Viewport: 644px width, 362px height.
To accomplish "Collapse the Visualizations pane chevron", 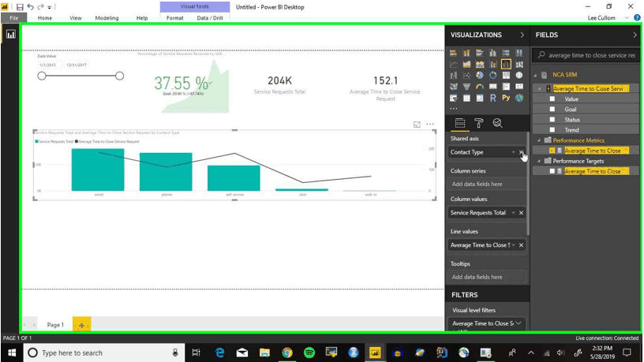I will click(x=522, y=35).
